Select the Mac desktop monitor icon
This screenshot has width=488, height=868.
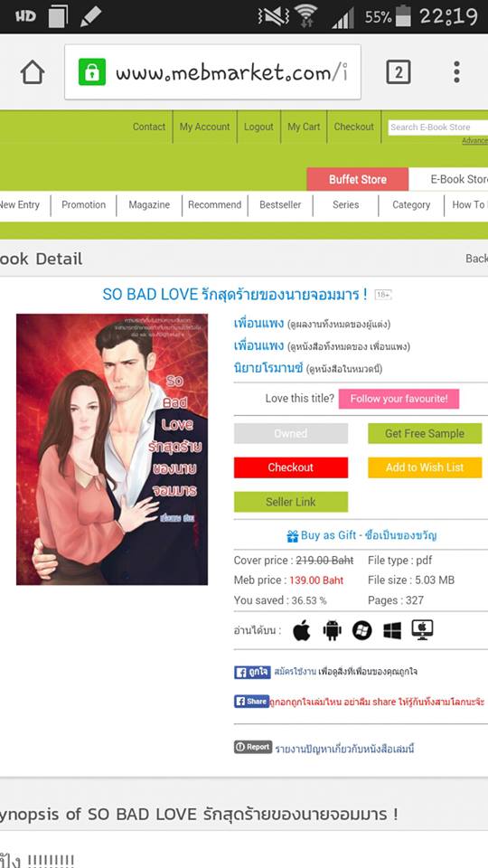point(423,630)
